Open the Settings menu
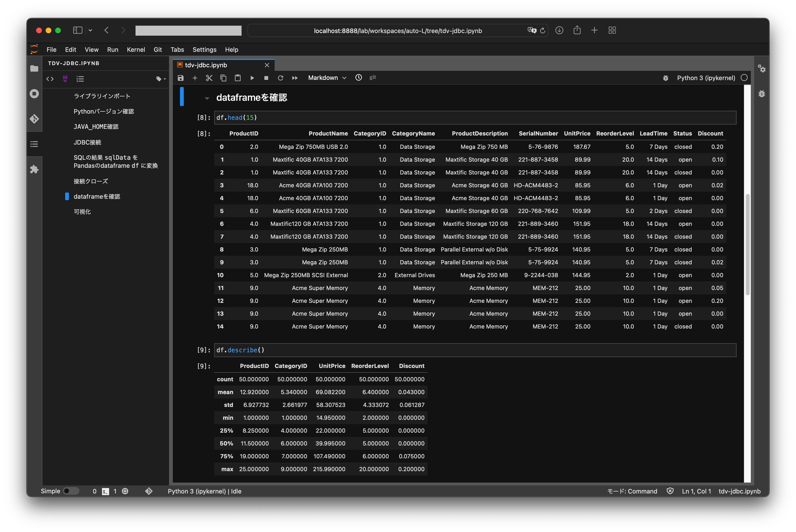 pyautogui.click(x=204, y=49)
